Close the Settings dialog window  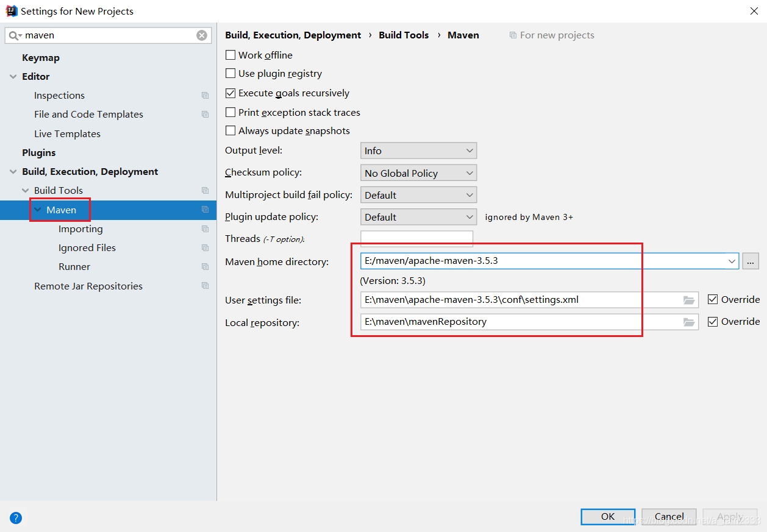[x=754, y=11]
